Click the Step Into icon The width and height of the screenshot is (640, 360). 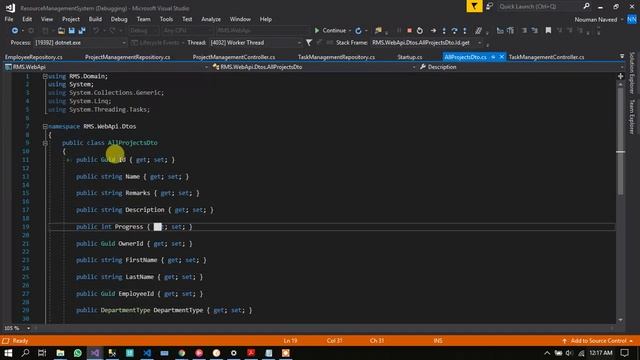tap(444, 31)
